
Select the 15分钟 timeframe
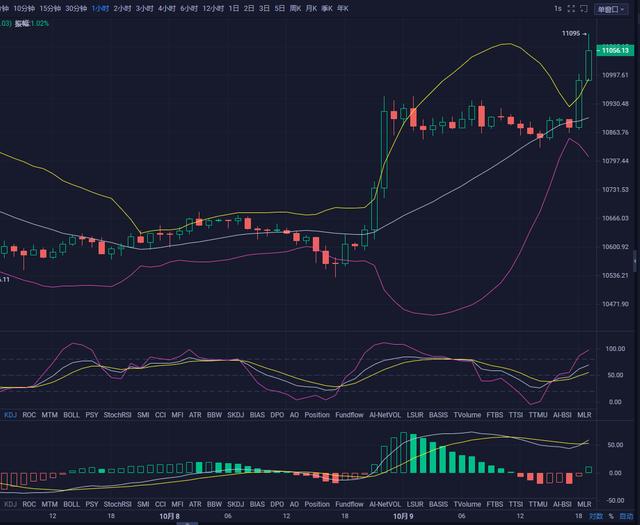tap(50, 8)
